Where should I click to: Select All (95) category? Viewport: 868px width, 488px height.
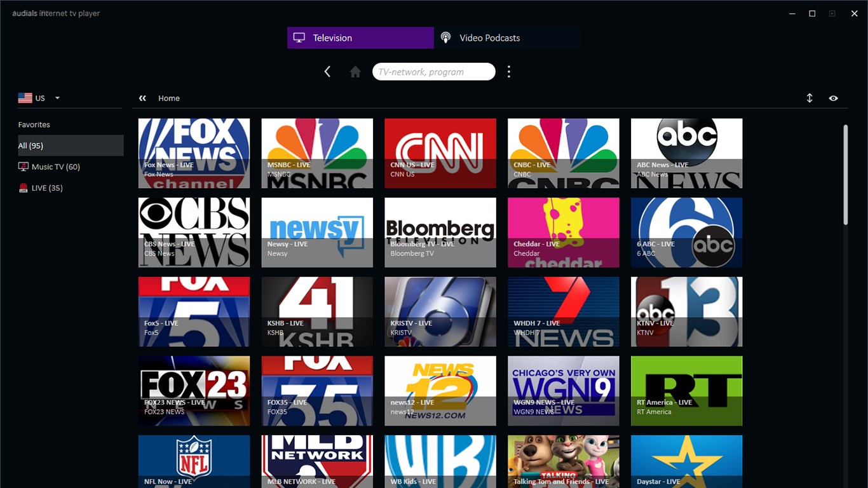point(71,146)
